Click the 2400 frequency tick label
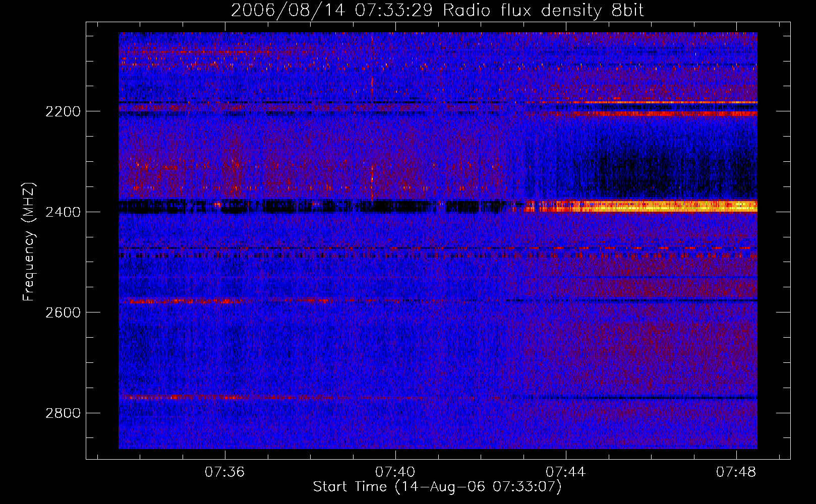Image resolution: width=816 pixels, height=504 pixels. [x=63, y=212]
